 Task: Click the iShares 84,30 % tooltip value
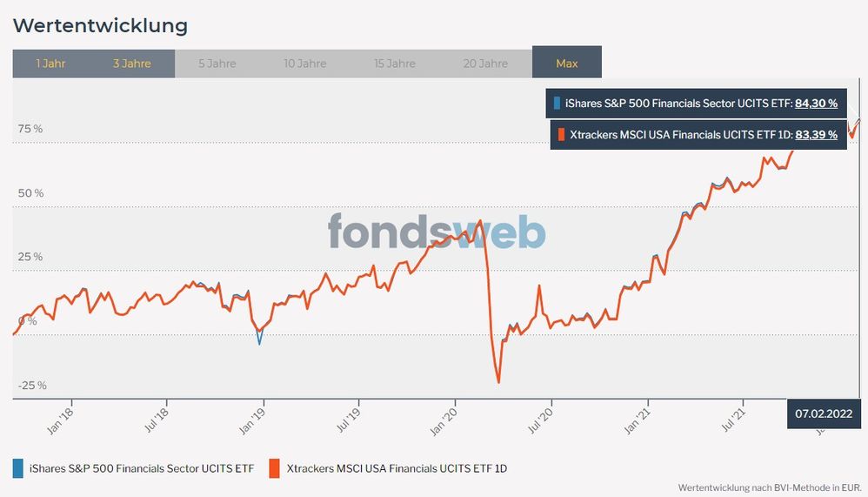816,104
